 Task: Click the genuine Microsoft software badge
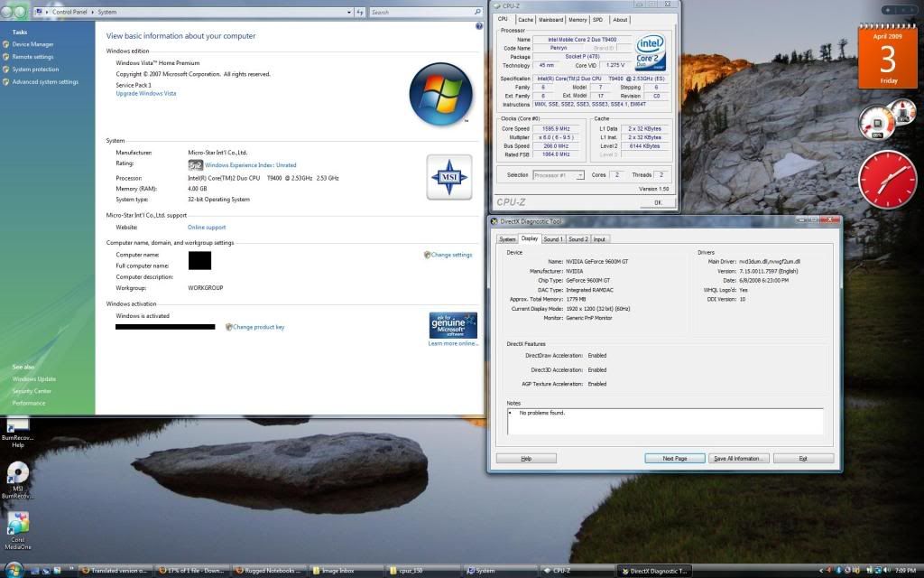[453, 325]
